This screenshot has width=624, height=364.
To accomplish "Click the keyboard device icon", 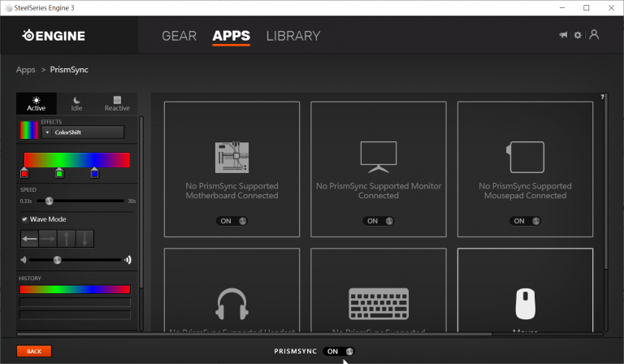I will (379, 304).
